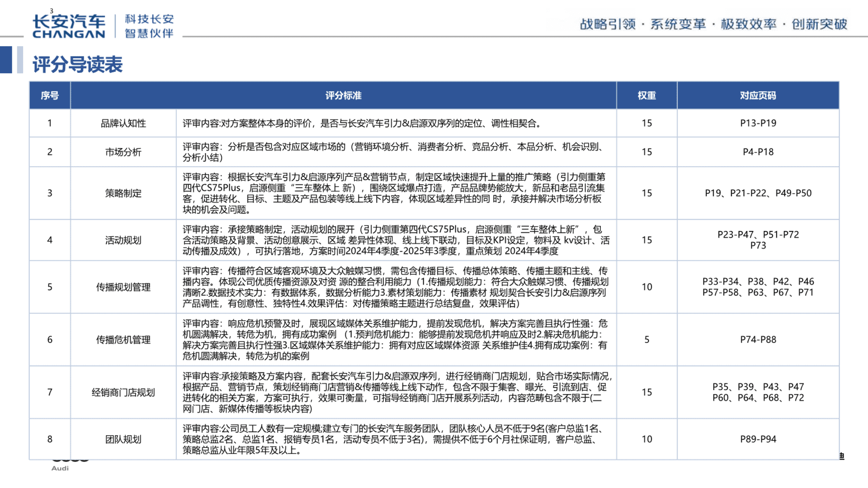Click weight 10 in 传播规划管理 row
The width and height of the screenshot is (868, 488).
point(647,287)
